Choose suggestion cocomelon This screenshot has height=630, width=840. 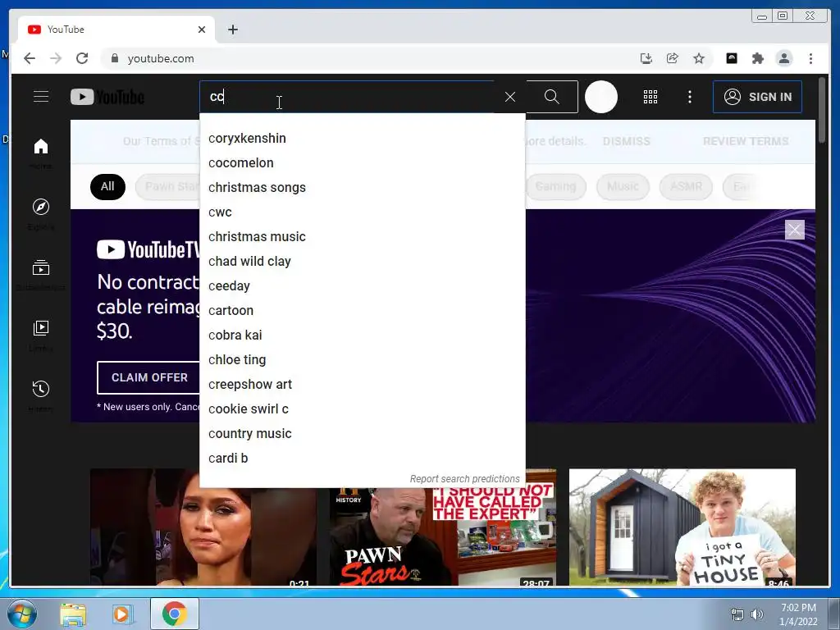point(362,163)
